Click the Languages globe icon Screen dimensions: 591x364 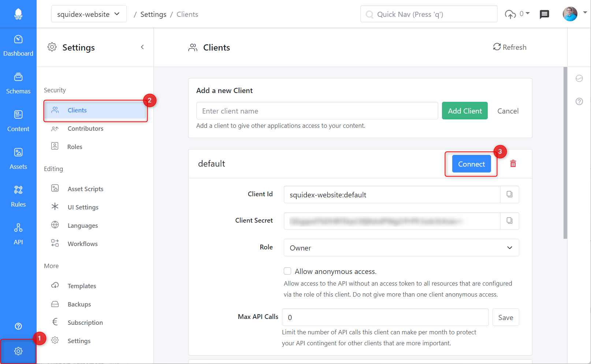55,225
